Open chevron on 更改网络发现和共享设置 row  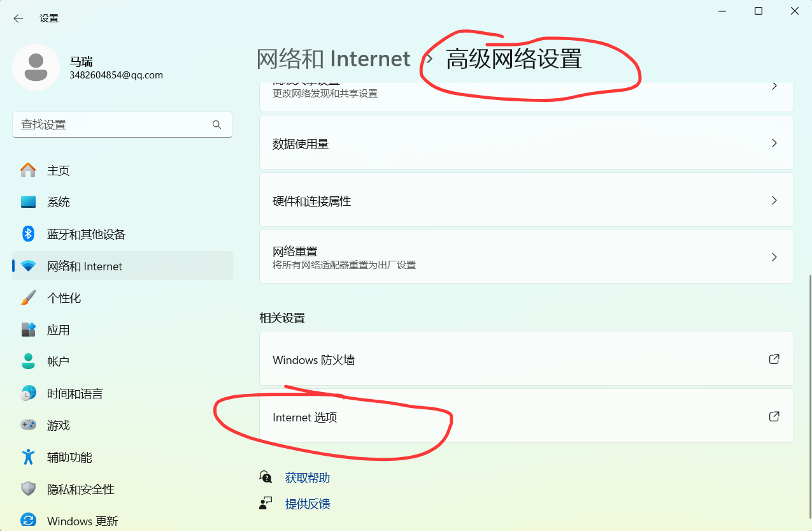point(774,86)
